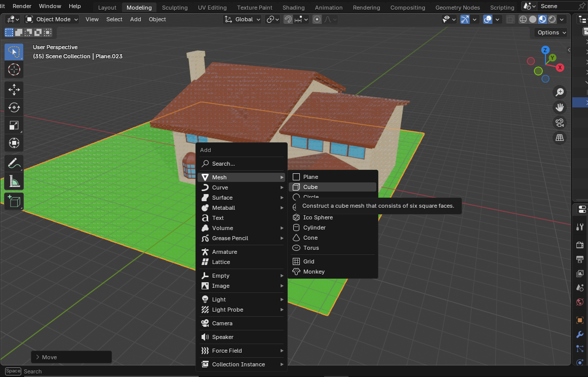Screen dimensions: 588x377
Task: Toggle the camera view icon
Action: pyautogui.click(x=560, y=123)
